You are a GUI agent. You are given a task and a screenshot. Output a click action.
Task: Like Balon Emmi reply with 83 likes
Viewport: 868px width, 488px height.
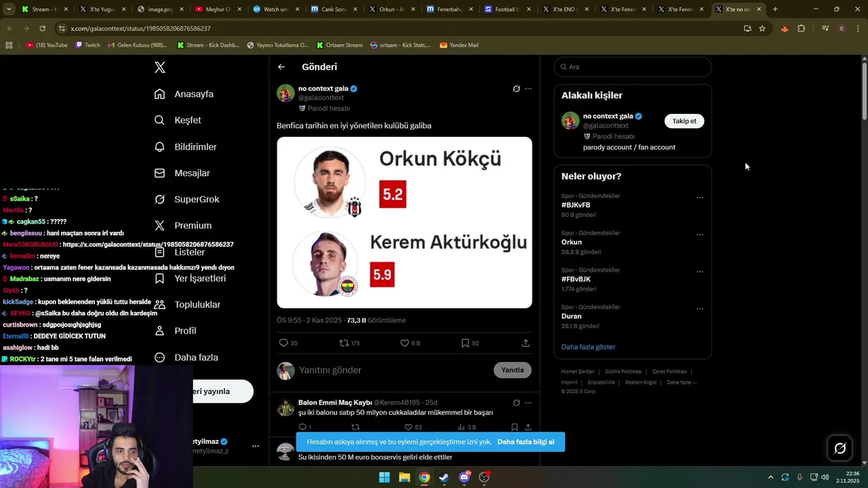[x=408, y=427]
